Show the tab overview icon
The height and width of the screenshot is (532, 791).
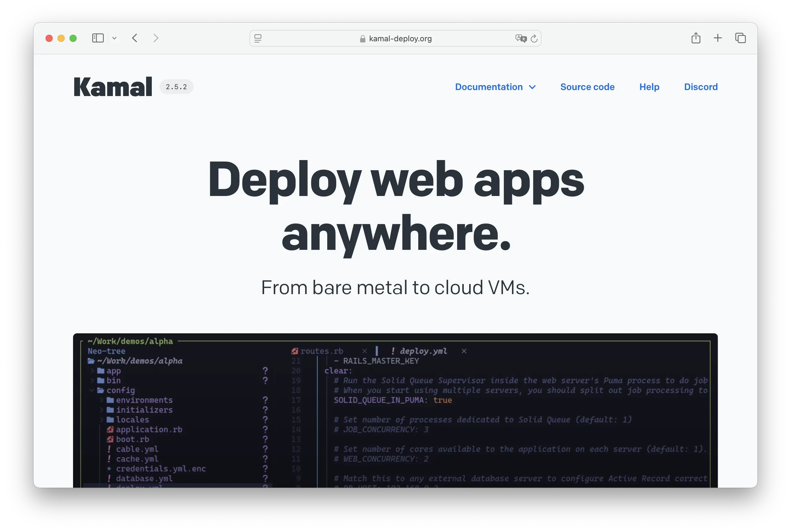click(740, 38)
